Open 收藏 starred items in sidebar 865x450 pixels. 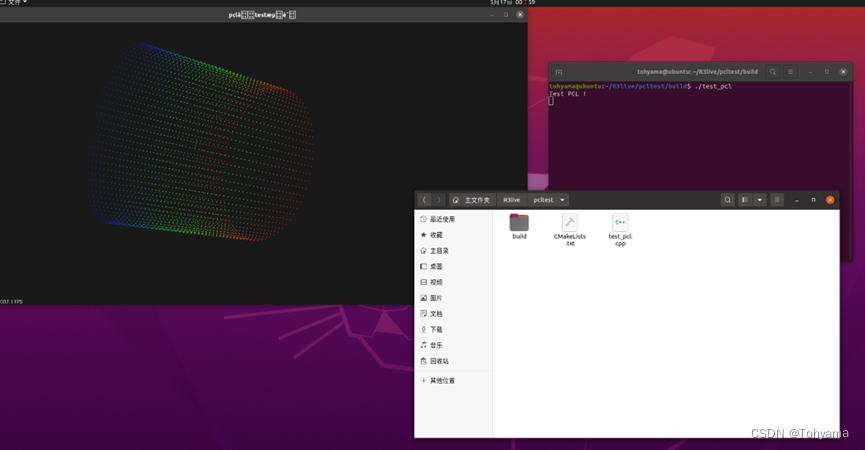point(453,235)
